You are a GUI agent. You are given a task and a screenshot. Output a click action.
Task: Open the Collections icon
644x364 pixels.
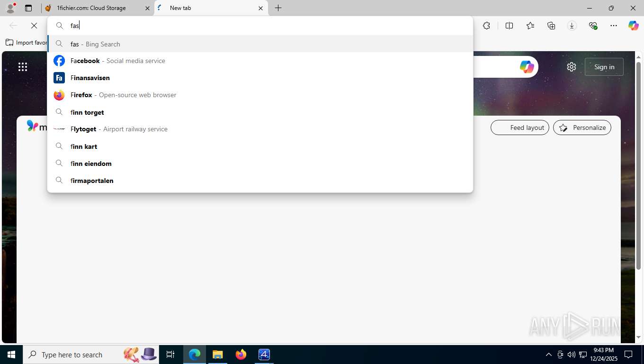[x=551, y=26]
